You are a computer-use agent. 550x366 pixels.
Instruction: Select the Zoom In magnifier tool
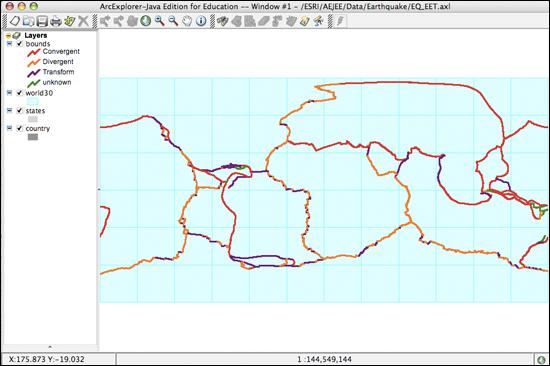(160, 21)
